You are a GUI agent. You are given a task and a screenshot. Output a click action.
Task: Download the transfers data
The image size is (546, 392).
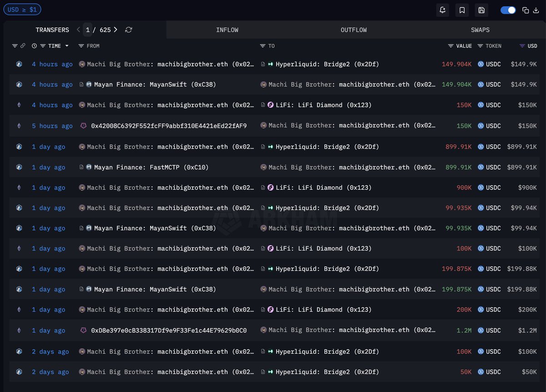(536, 10)
